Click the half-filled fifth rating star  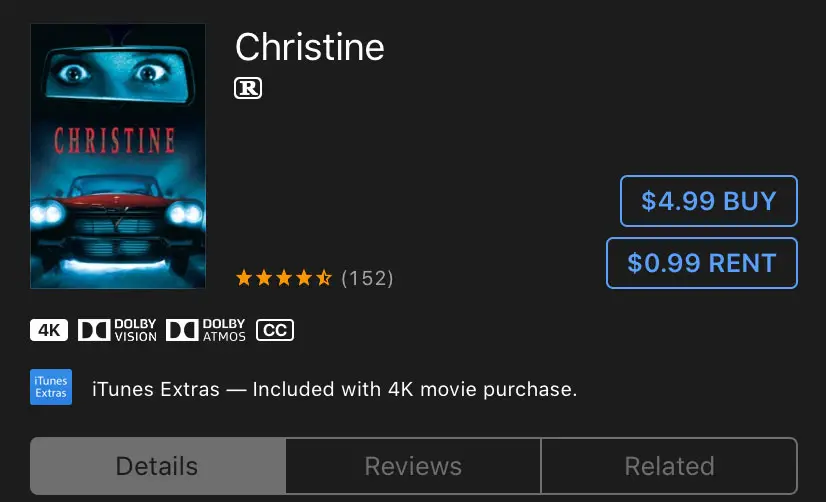point(324,278)
